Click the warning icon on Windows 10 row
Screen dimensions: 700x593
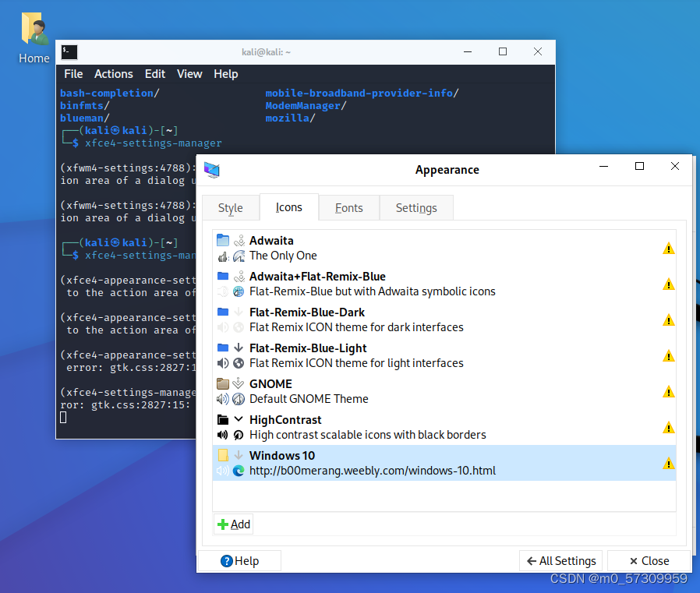(668, 463)
